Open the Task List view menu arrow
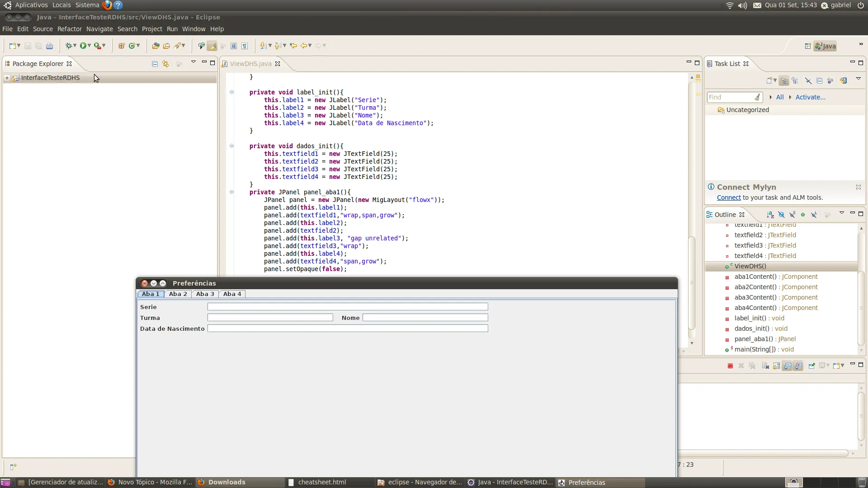Viewport: 868px width, 488px height. pyautogui.click(x=859, y=79)
